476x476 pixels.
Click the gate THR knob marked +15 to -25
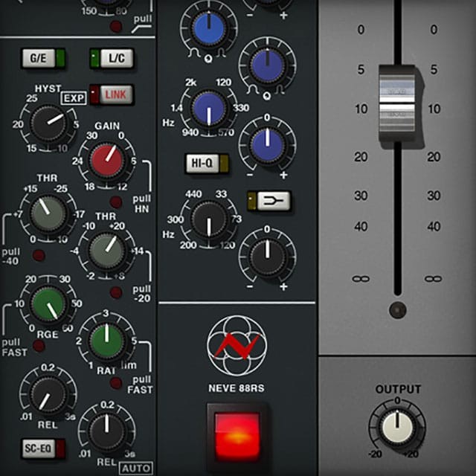point(47,216)
